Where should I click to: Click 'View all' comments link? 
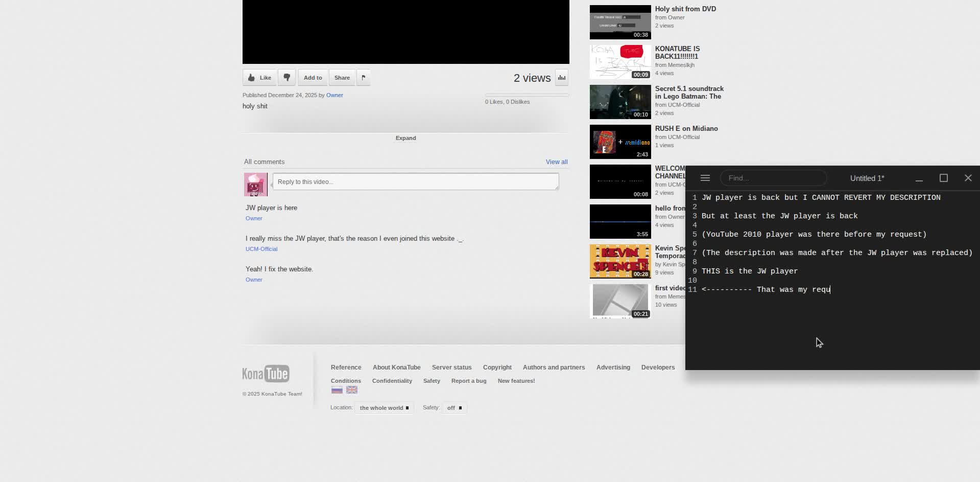[x=556, y=162]
